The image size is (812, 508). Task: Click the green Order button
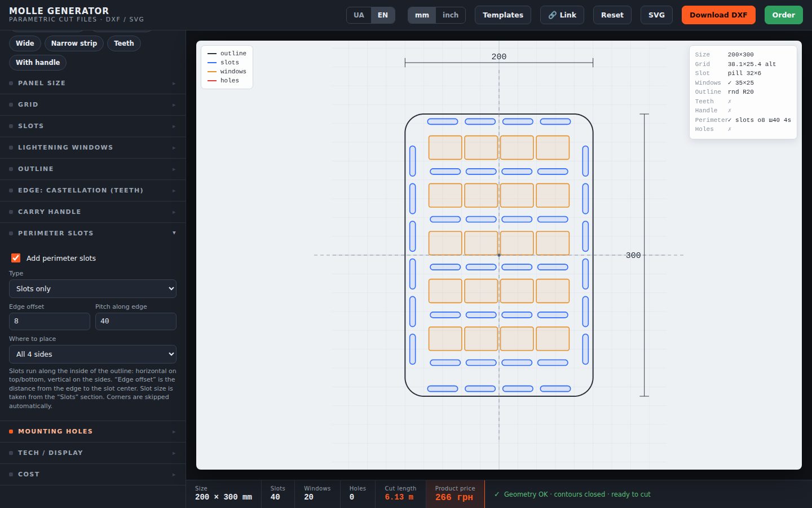tap(784, 15)
